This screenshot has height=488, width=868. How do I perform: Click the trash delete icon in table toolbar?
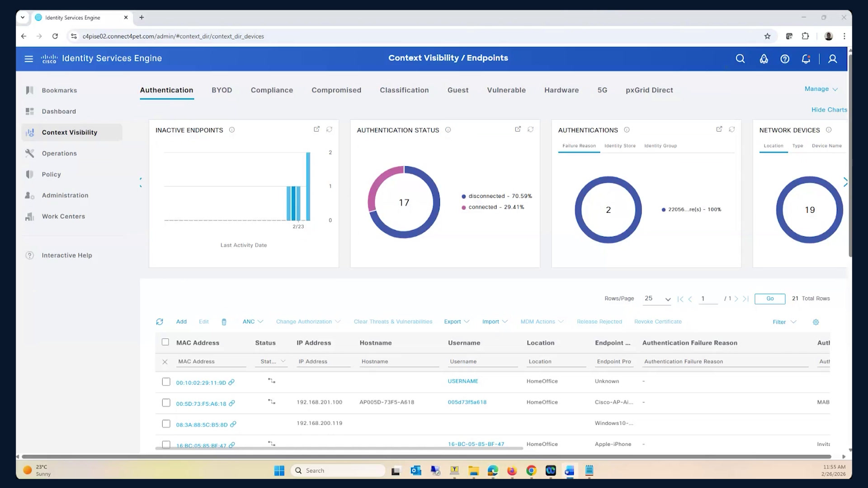tap(224, 322)
